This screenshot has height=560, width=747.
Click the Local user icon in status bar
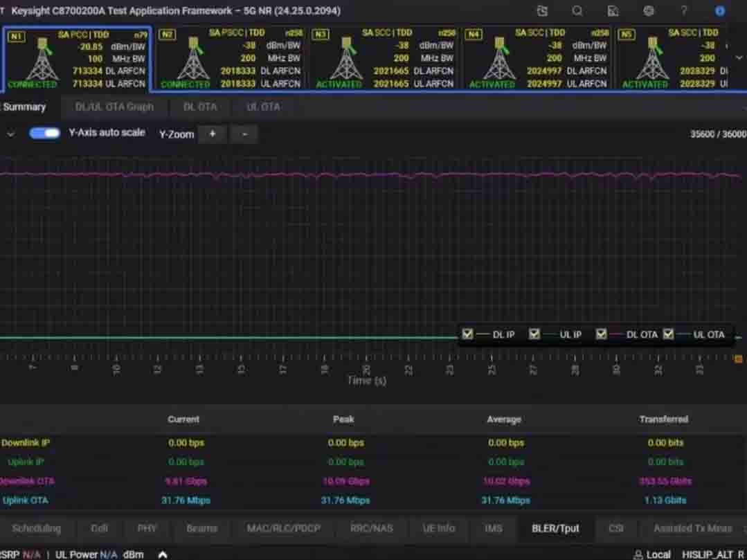638,554
